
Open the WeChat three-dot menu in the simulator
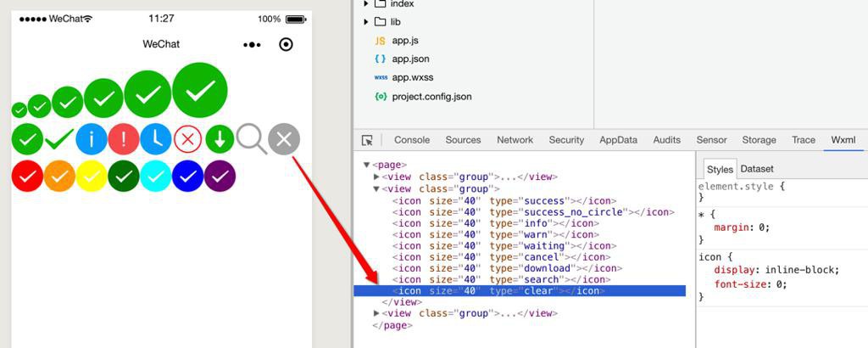252,45
